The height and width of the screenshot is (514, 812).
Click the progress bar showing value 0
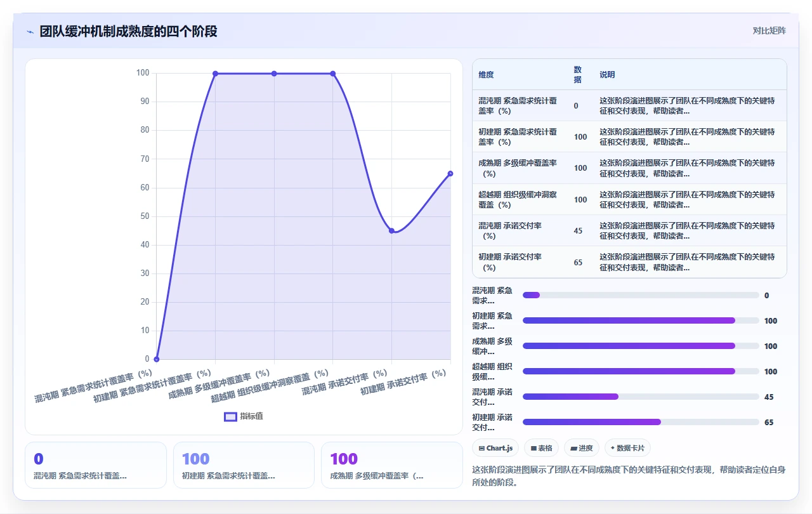click(641, 295)
